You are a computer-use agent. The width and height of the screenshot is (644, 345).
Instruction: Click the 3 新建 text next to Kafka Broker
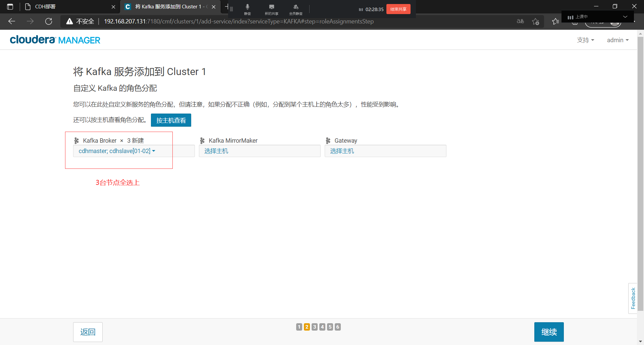pyautogui.click(x=136, y=141)
